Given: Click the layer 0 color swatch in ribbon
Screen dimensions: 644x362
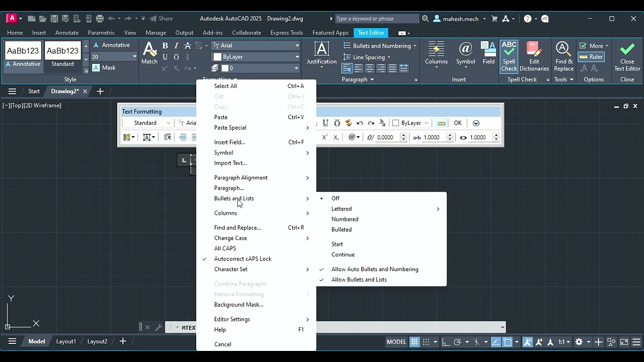Looking at the screenshot, I should [x=225, y=68].
